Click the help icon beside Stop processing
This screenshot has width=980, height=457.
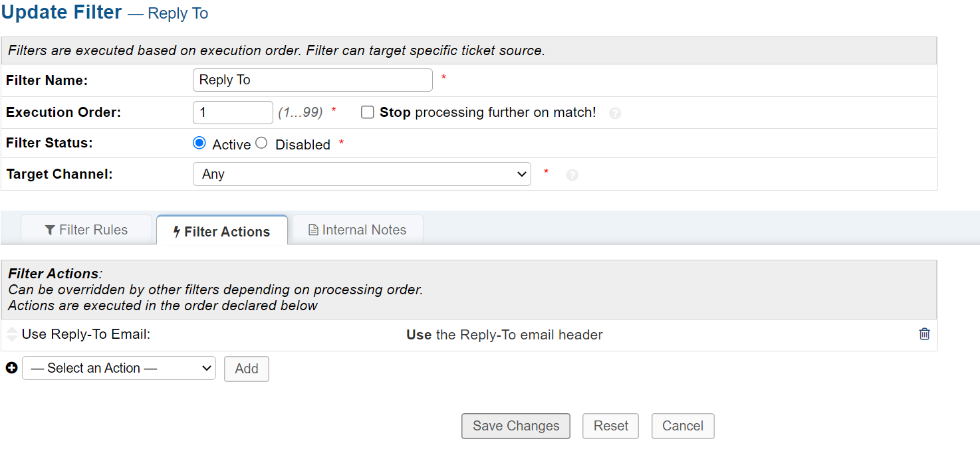[615, 113]
